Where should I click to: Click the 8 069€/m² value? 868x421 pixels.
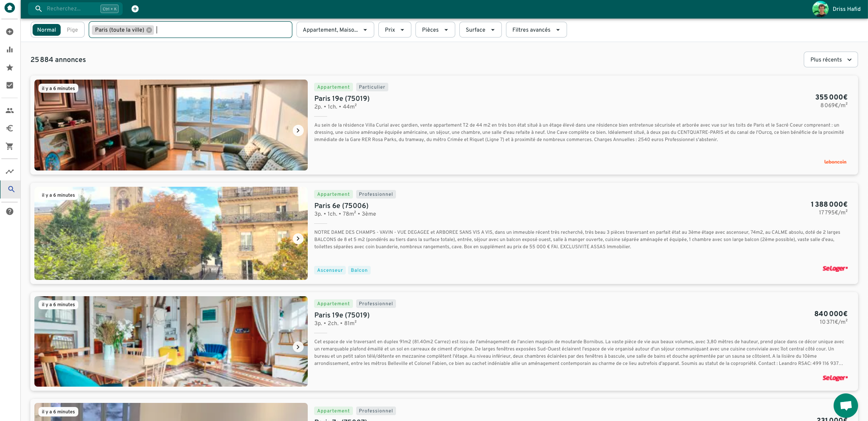(x=834, y=105)
